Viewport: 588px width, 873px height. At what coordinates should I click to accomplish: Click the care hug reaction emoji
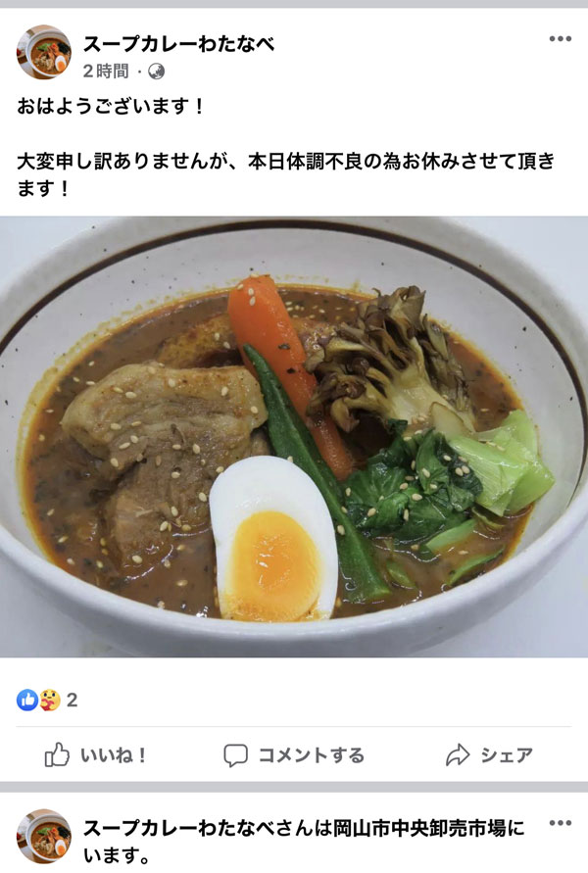point(50,700)
